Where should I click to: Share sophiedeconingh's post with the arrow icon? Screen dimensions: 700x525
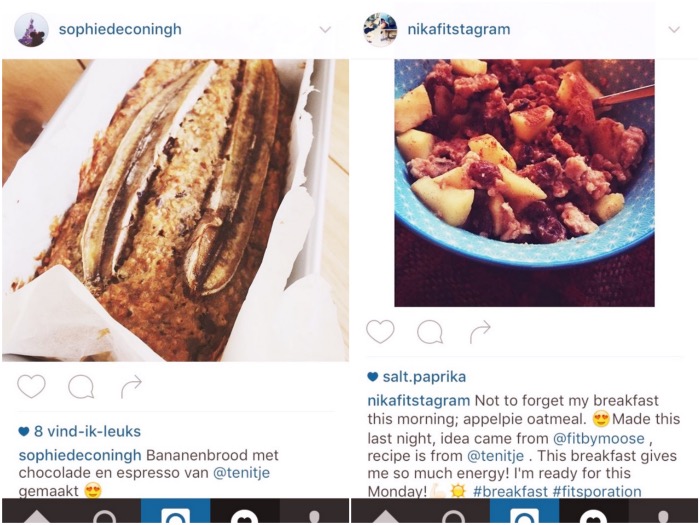pos(131,387)
